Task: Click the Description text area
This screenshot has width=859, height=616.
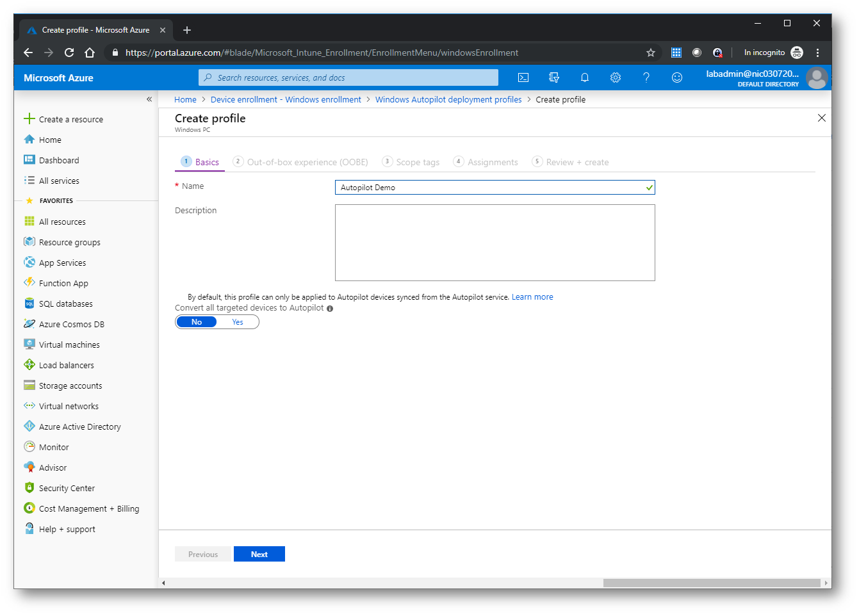Action: tap(495, 243)
